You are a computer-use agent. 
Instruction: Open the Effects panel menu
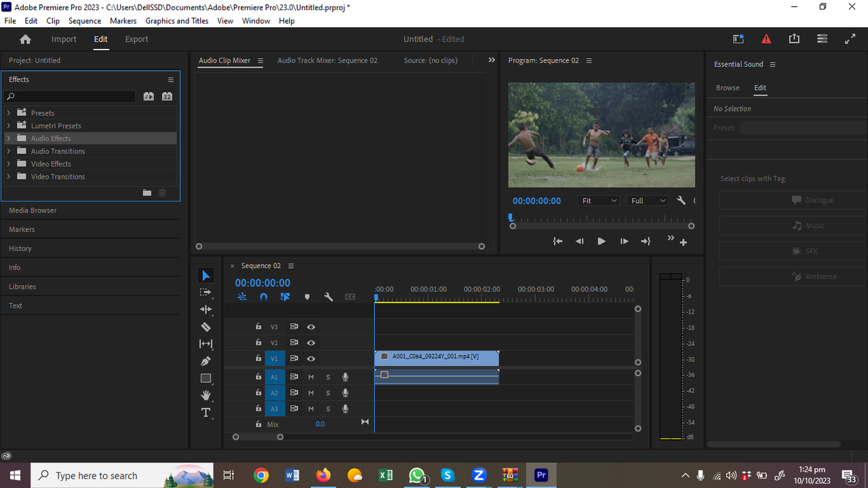pos(171,79)
